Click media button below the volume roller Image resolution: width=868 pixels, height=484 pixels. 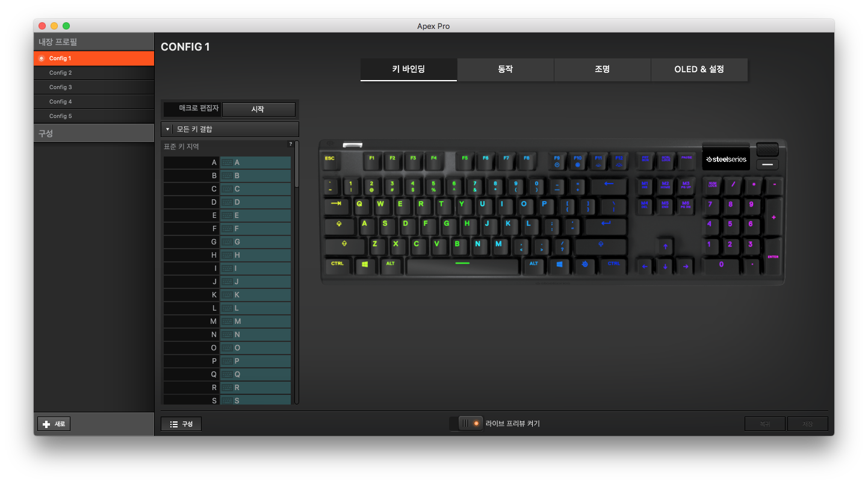767,164
